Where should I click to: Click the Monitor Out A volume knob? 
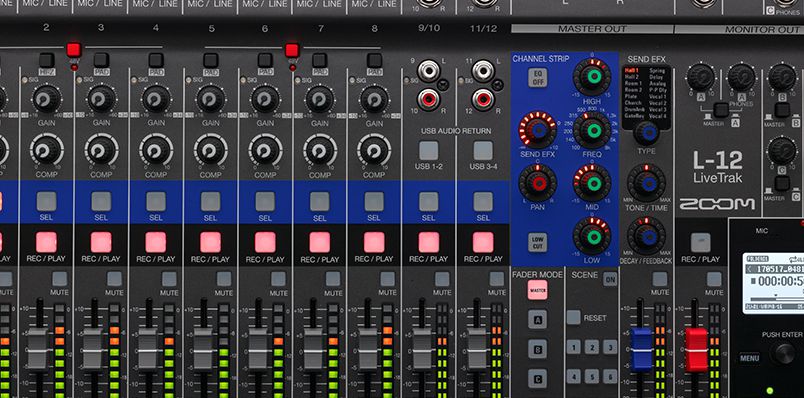tap(700, 77)
